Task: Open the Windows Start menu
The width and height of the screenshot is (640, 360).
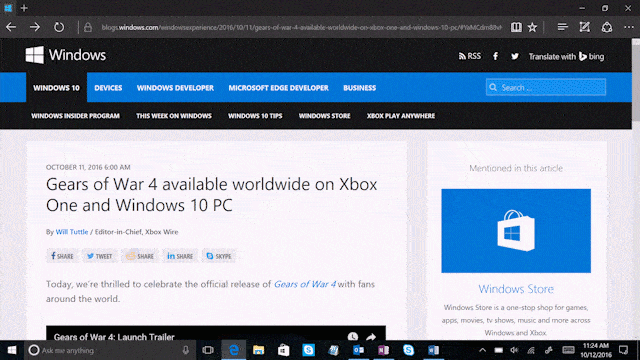Action: [12, 350]
